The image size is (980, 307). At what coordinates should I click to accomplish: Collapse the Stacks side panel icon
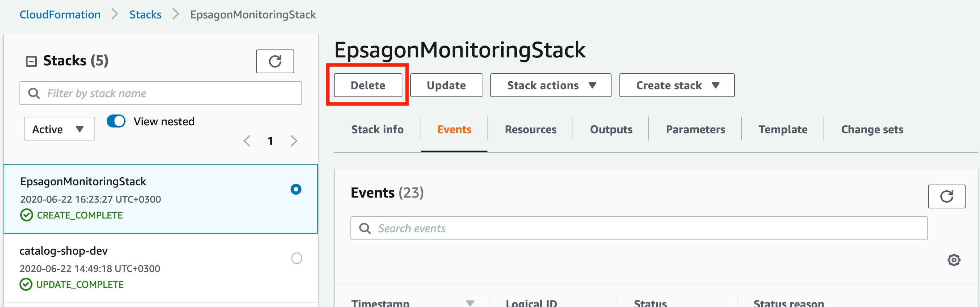31,61
